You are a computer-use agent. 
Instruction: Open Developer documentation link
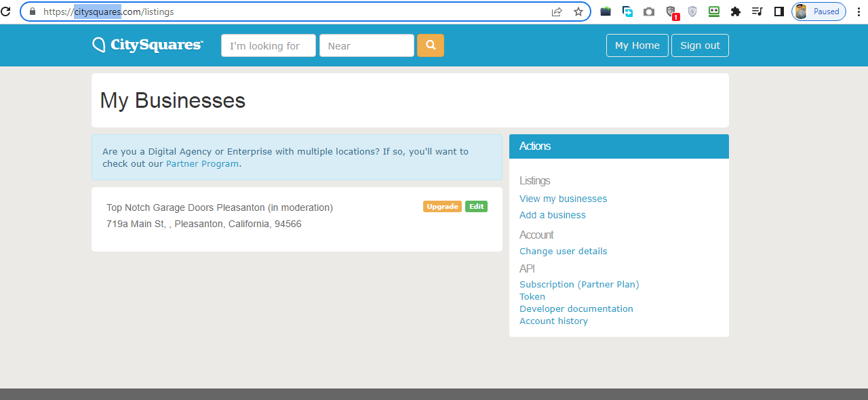point(576,308)
